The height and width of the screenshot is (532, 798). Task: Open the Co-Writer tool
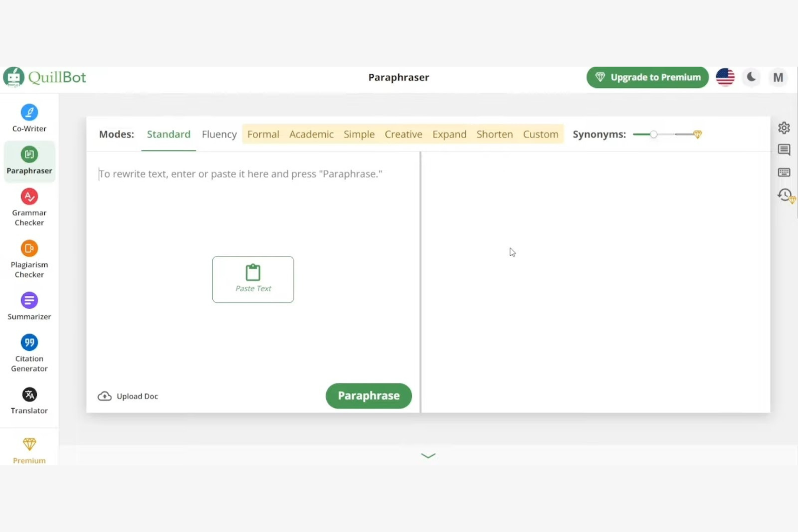click(29, 118)
